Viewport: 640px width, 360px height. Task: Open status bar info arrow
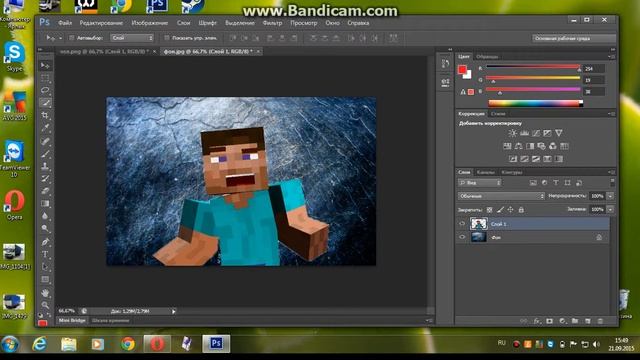[x=173, y=311]
